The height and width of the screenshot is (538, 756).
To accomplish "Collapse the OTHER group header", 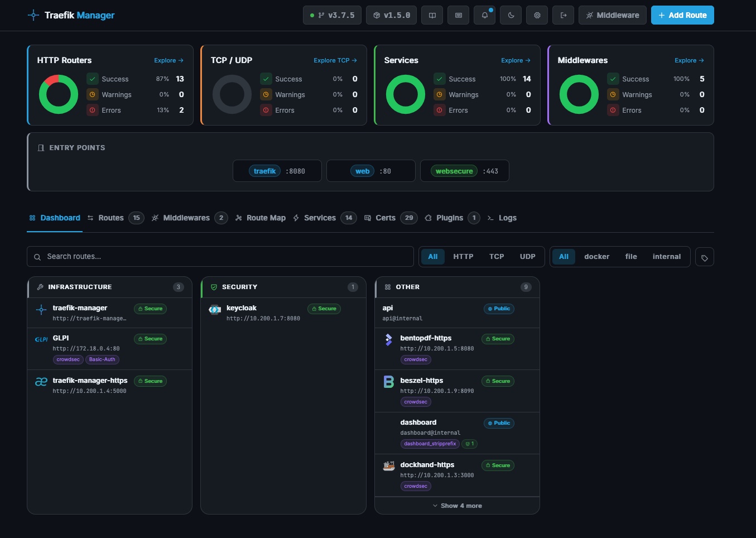I will (457, 287).
